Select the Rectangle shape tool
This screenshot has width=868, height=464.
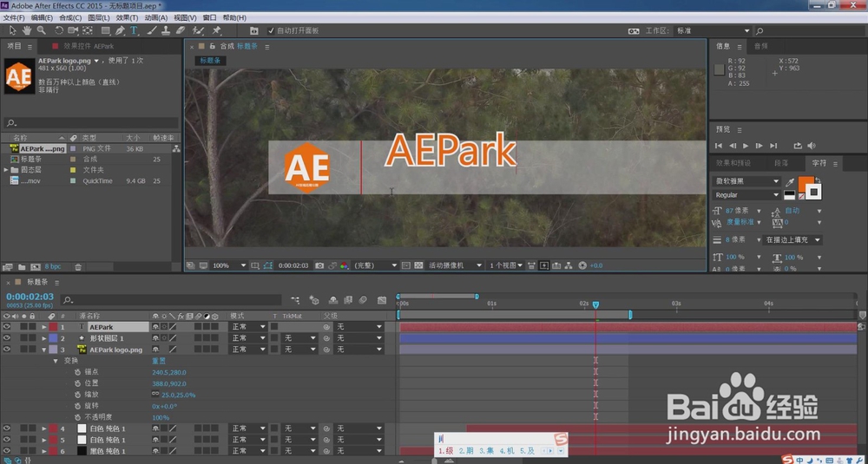click(x=105, y=30)
